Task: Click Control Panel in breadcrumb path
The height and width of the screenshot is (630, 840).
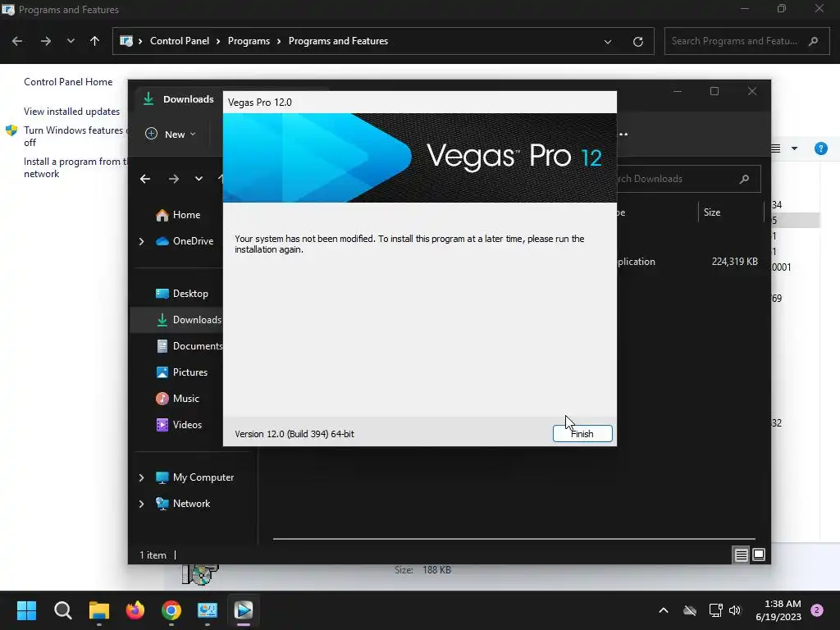Action: pyautogui.click(x=180, y=41)
